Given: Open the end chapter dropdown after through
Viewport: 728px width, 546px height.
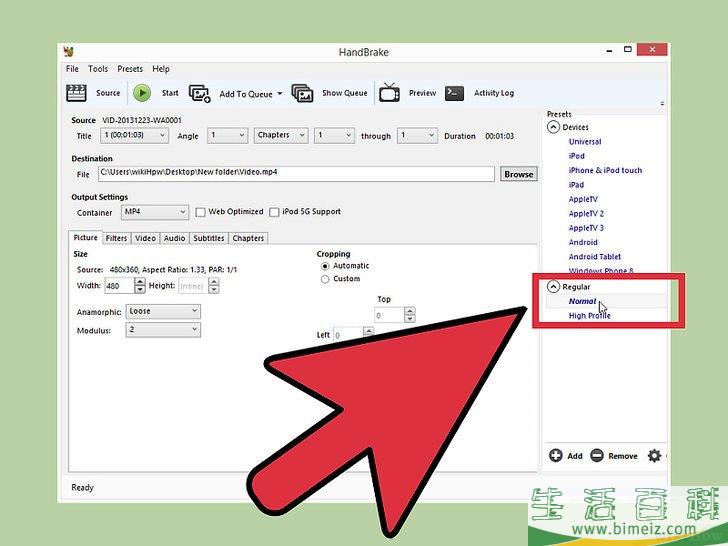Looking at the screenshot, I should pos(417,136).
